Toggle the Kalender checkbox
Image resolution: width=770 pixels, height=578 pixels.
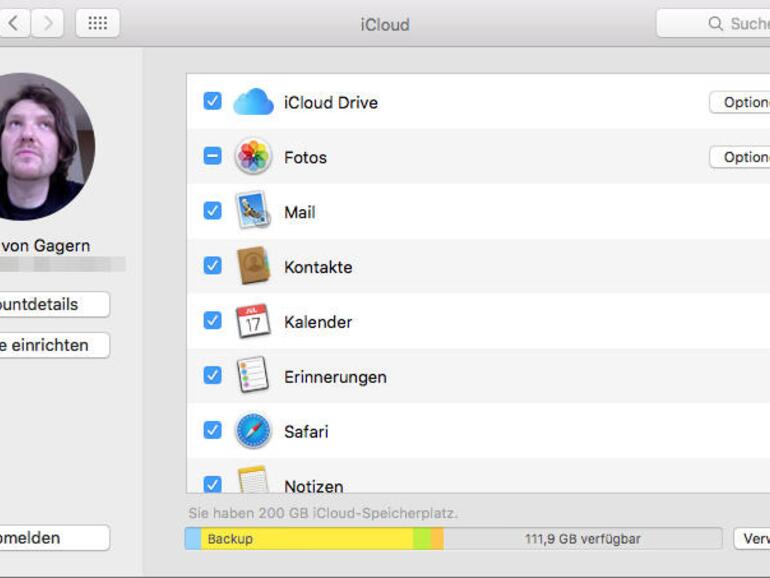tap(212, 321)
